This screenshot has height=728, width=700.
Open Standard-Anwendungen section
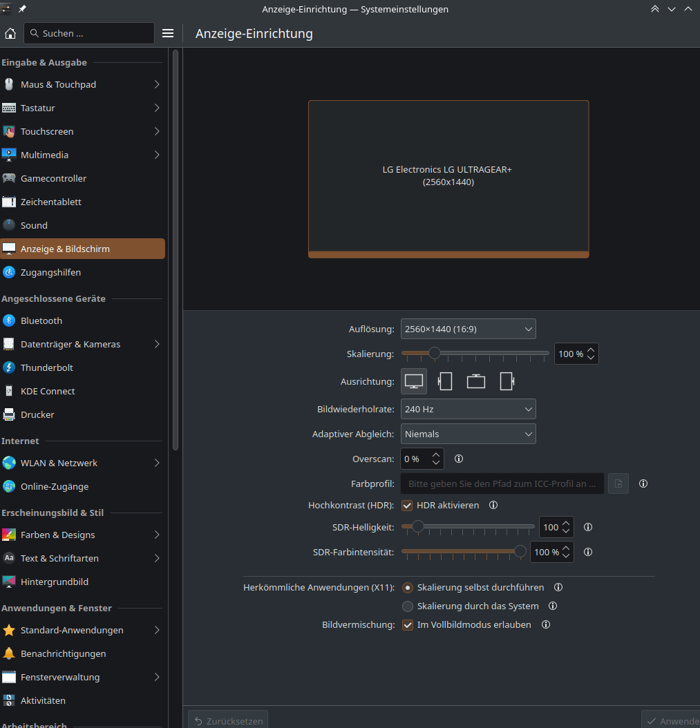pos(83,630)
